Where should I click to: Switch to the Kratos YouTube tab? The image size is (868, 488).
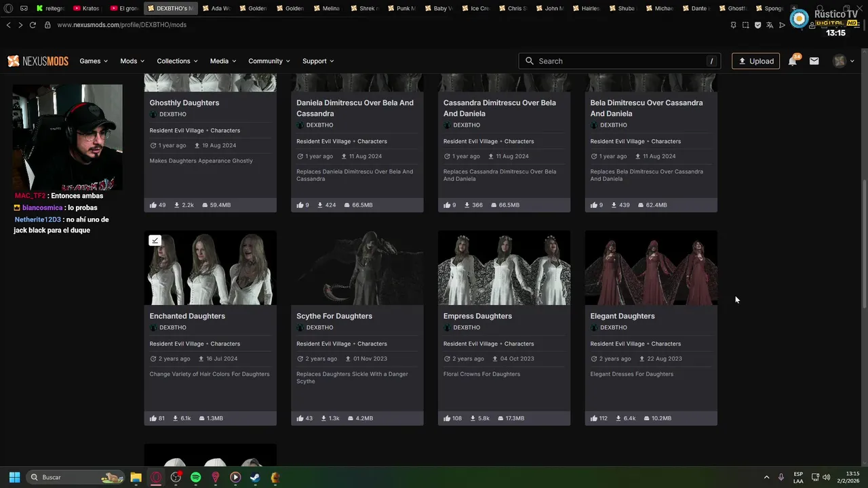pyautogui.click(x=86, y=8)
